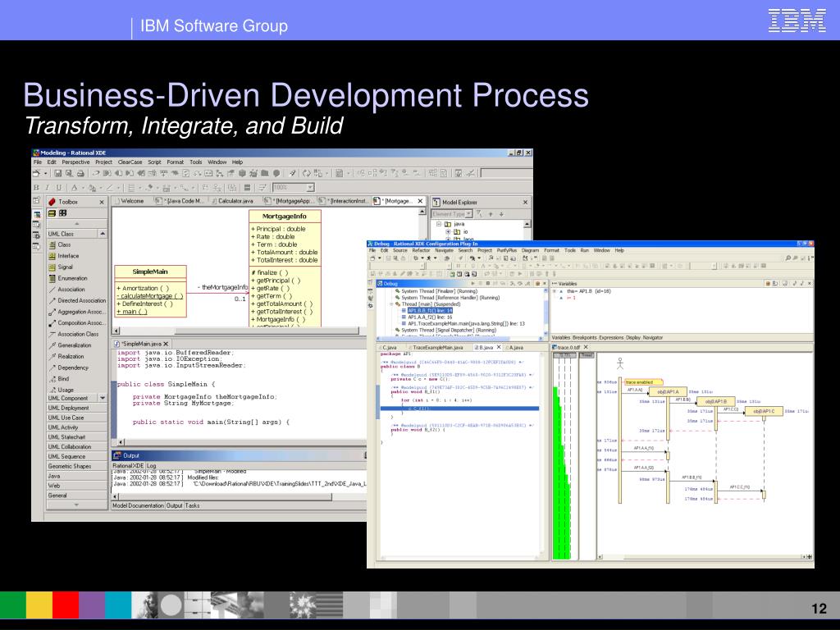Toggle Underline in Modeling format toolbar
840x630 pixels.
pos(58,188)
